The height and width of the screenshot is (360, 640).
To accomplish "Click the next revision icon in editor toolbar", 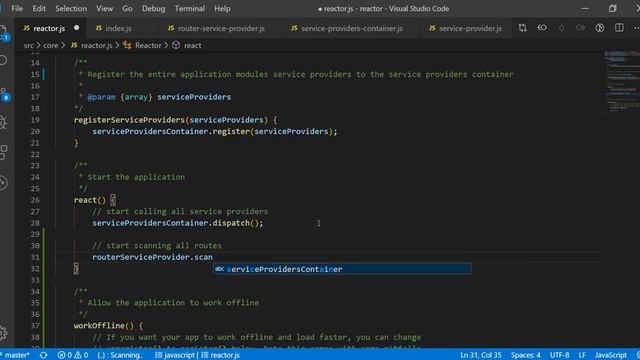I will point(580,28).
